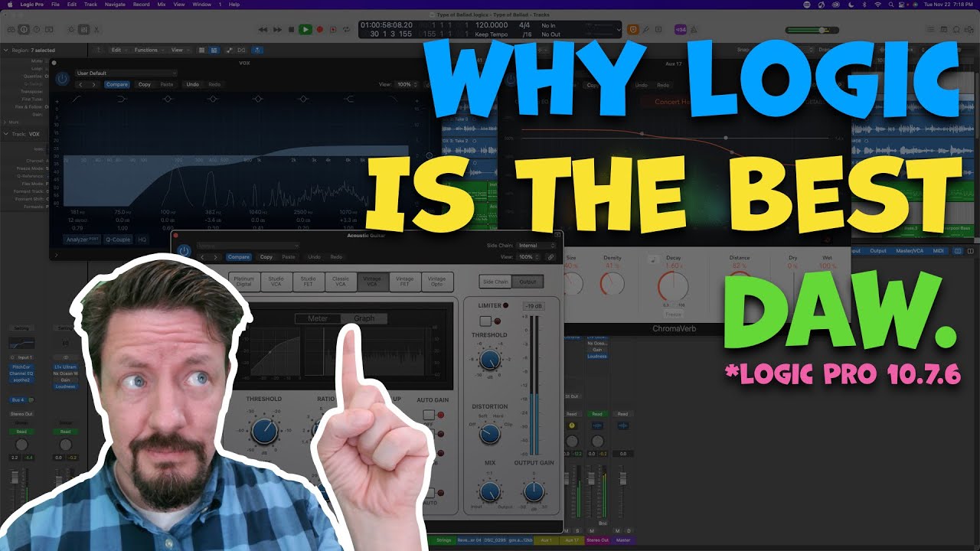The image size is (980, 551).
Task: Toggle Show Automation button in tracks menu bar
Action: tap(229, 50)
